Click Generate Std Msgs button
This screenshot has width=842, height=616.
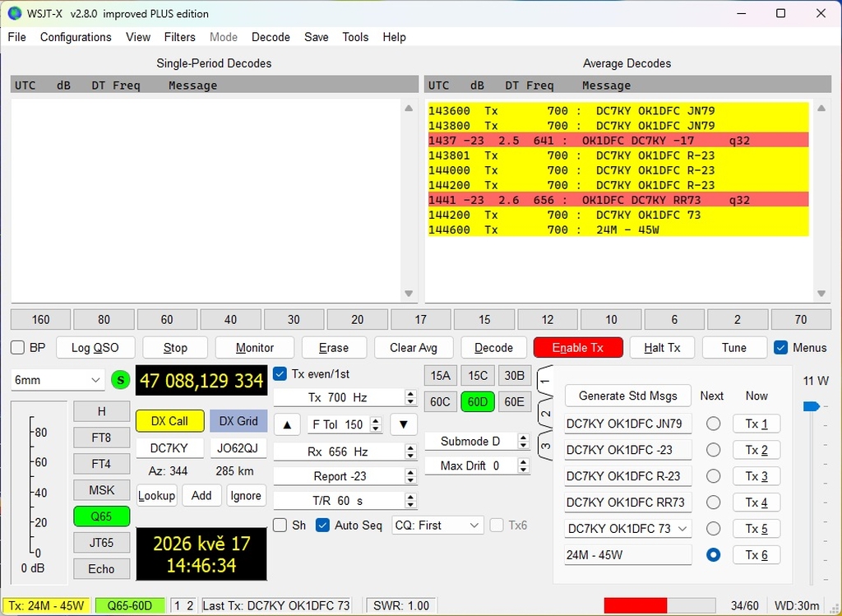pyautogui.click(x=627, y=396)
